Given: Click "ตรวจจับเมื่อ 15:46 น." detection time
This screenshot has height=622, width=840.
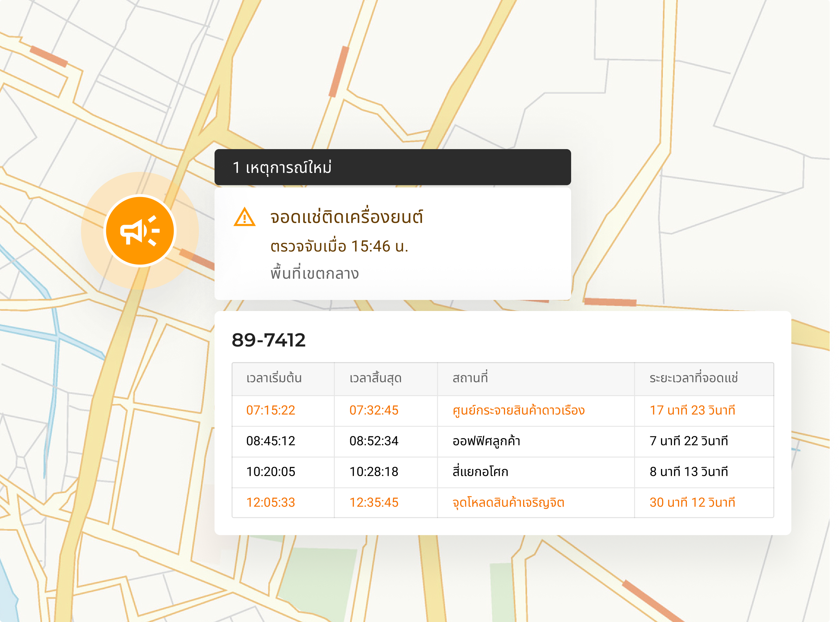Looking at the screenshot, I should pos(340,246).
